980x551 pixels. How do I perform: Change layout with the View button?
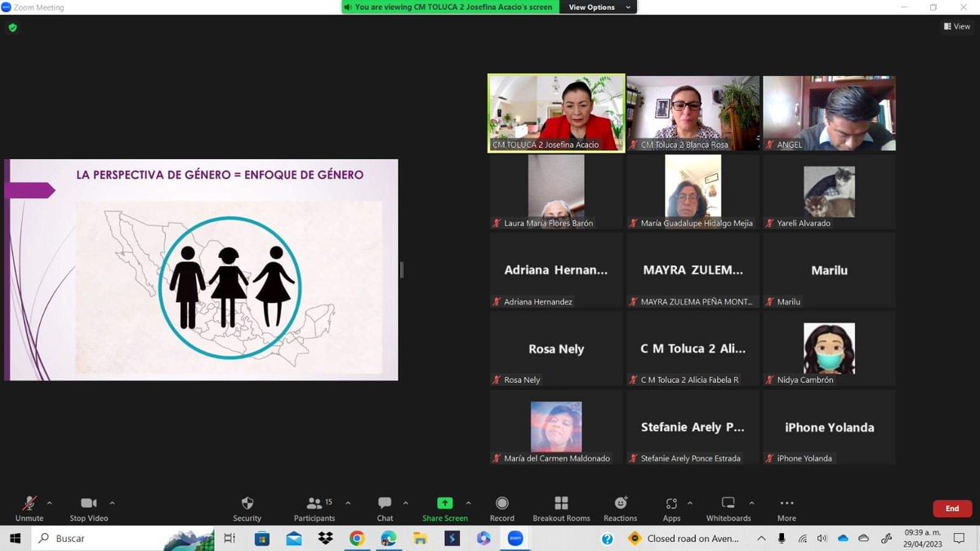(x=957, y=26)
